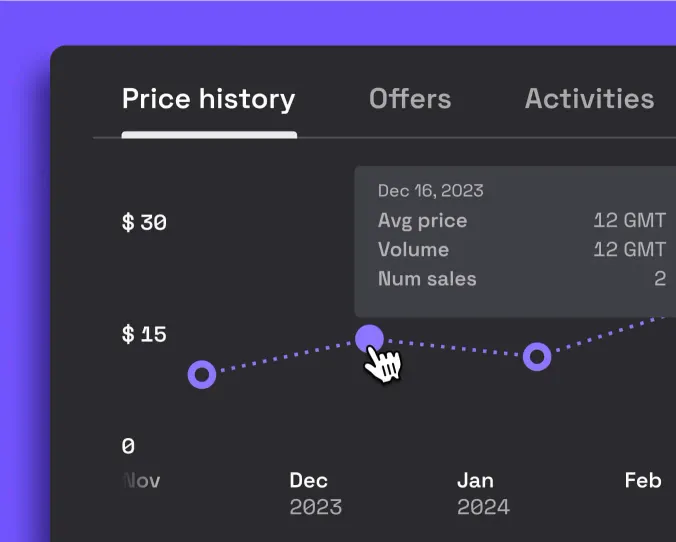Click dotted line between Dec and Jan points
The width and height of the screenshot is (676, 542).
point(455,348)
